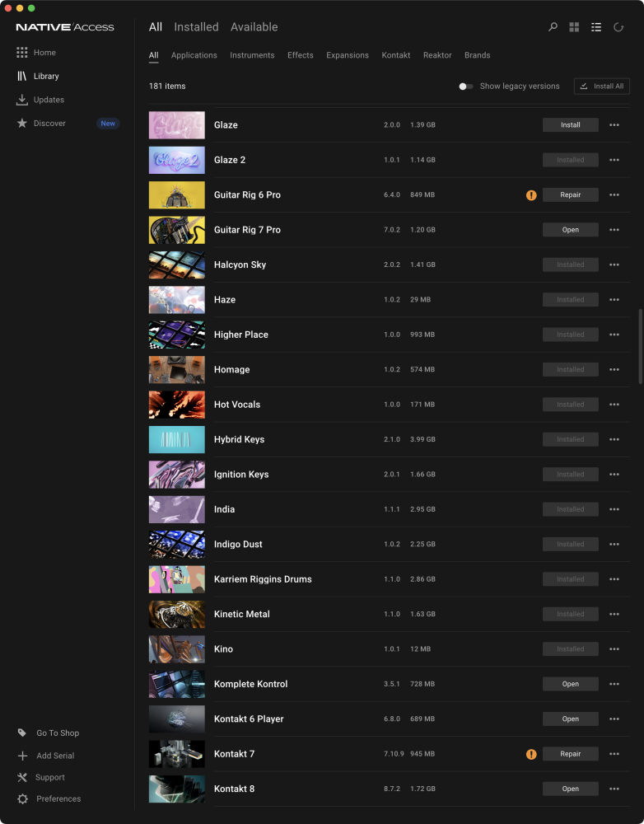The width and height of the screenshot is (644, 824).
Task: Click the Hybrid Keys size 3.99 GB
Action: coord(422,439)
